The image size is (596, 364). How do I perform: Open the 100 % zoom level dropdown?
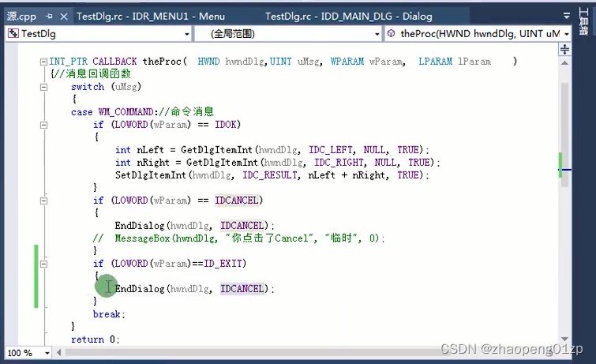(x=47, y=353)
